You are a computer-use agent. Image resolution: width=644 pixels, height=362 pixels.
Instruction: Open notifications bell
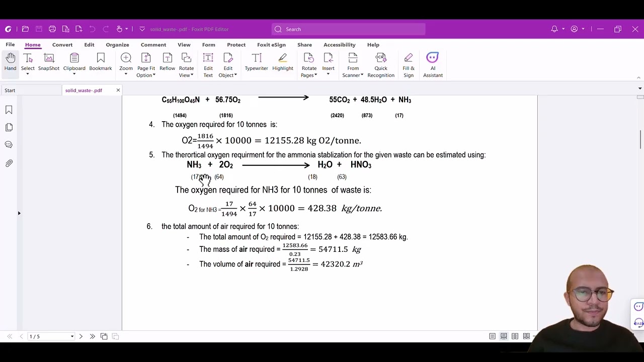(x=554, y=29)
